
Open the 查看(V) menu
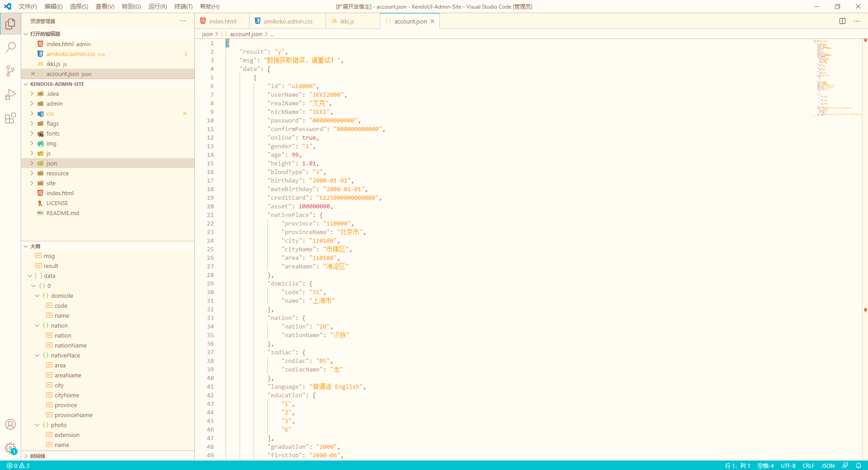105,6
